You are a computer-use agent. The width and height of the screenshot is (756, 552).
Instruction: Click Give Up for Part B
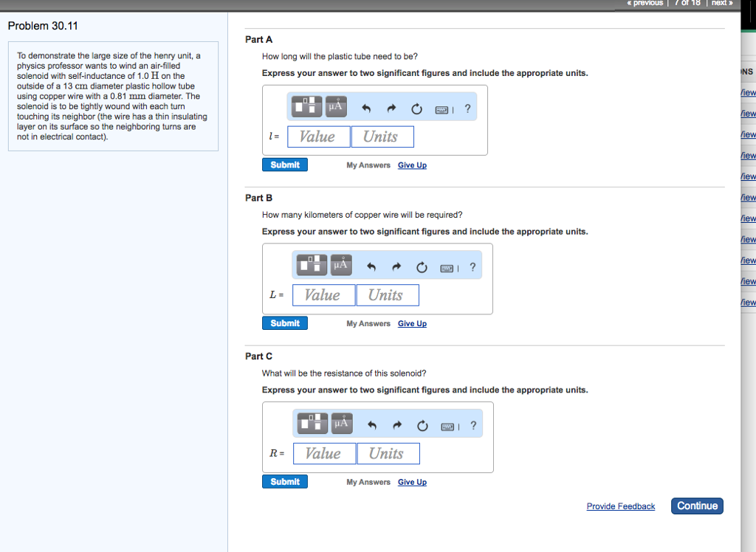point(412,323)
